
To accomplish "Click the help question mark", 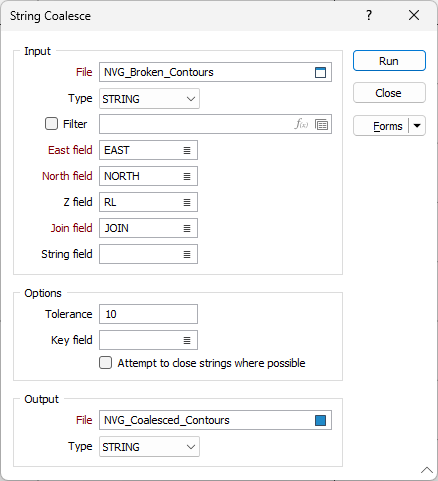I will [x=369, y=15].
